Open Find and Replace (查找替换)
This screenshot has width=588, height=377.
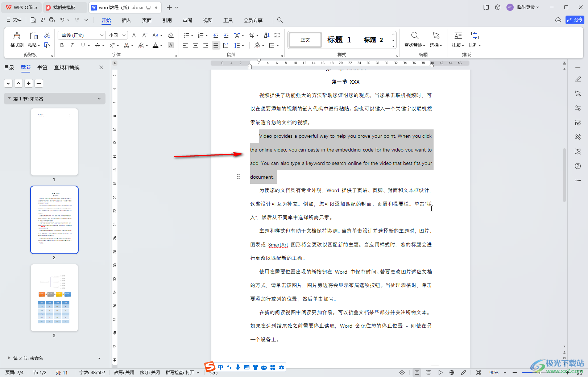(x=415, y=40)
